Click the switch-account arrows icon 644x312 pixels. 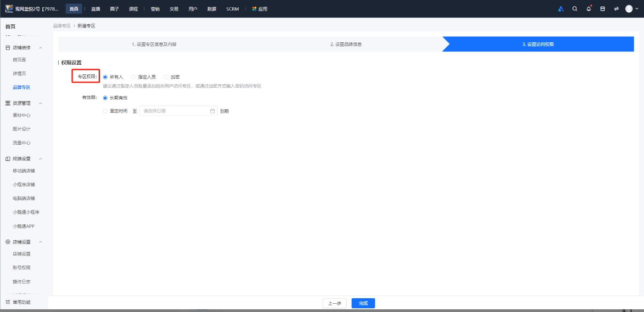point(617,8)
